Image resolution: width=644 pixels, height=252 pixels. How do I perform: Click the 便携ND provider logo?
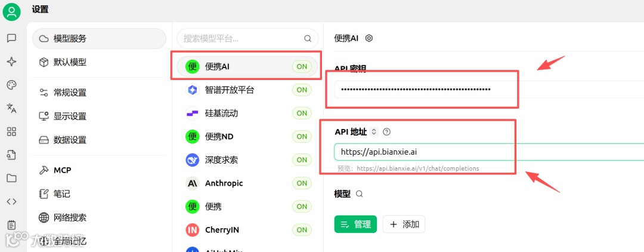click(192, 137)
